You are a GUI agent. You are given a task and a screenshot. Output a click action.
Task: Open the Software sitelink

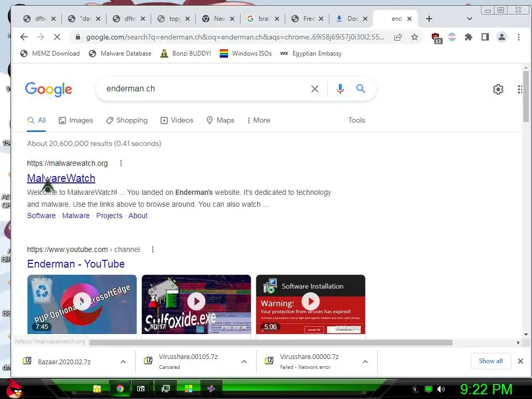[42, 216]
